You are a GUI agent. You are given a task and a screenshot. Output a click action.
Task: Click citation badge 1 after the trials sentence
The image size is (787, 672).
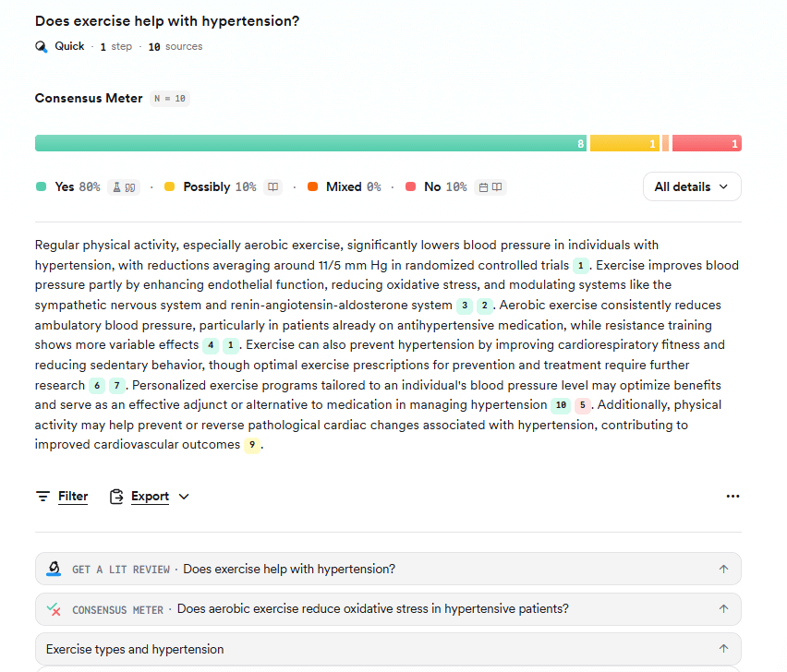tap(581, 265)
